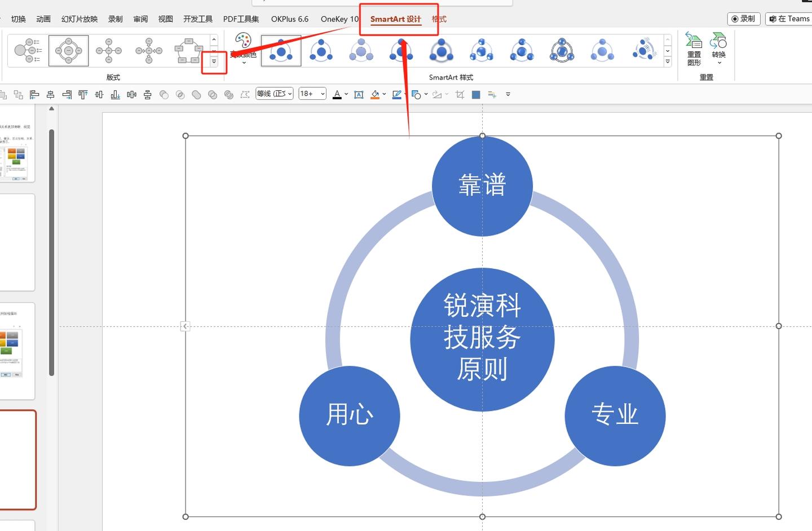The image size is (812, 531).
Task: Click the text outline pen icon
Action: (x=396, y=94)
